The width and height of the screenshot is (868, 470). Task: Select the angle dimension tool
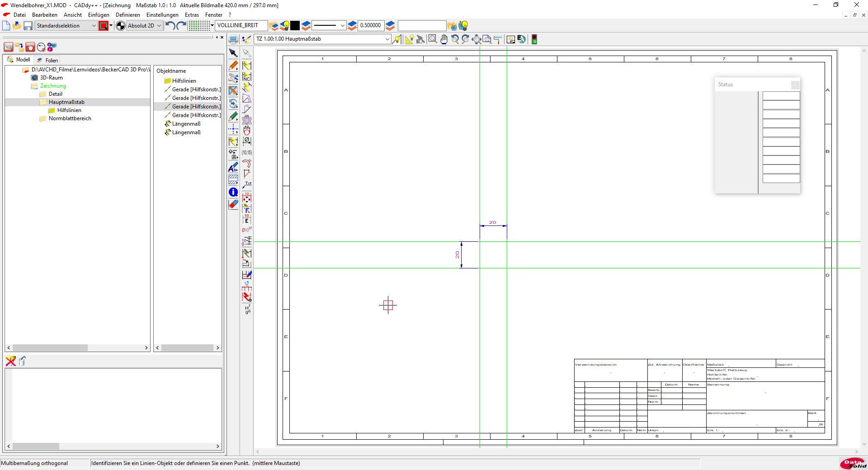click(246, 99)
